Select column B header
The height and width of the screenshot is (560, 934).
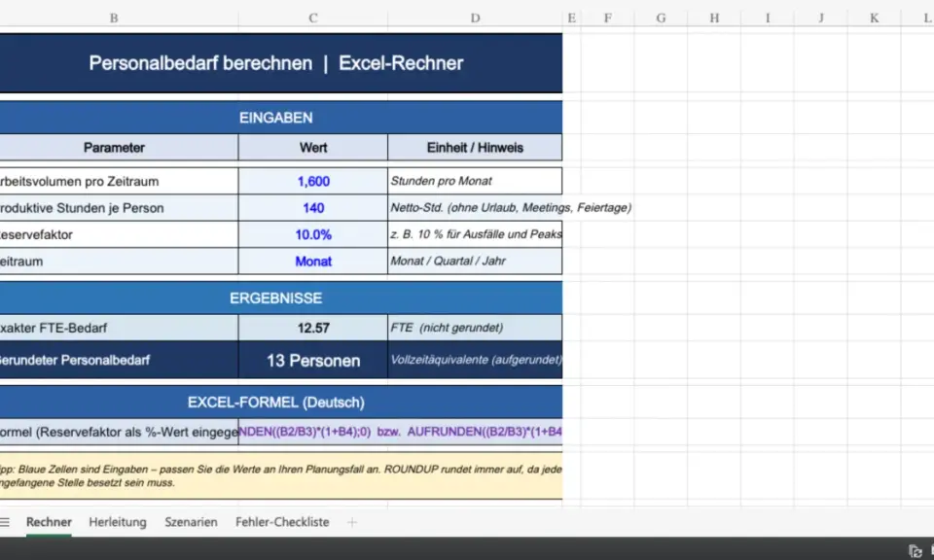114,17
